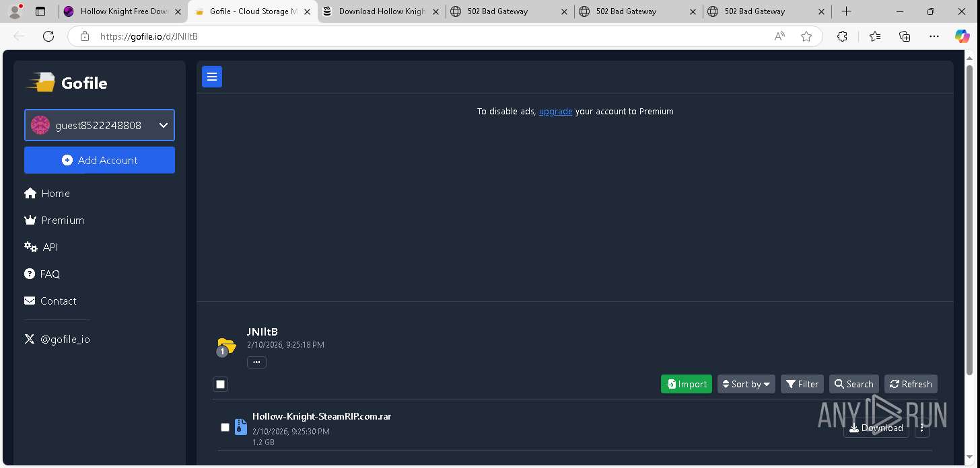Switch to the Download Hollow Knight tab
Screen dimensions: 980x468
pos(382,11)
